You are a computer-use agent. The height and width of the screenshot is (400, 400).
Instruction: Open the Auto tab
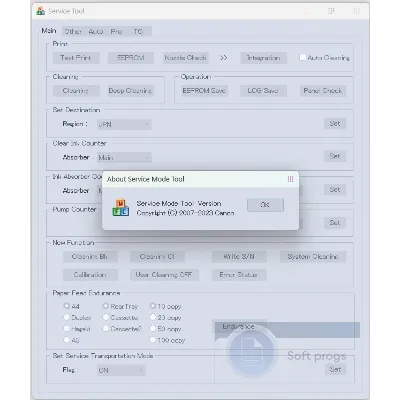(x=96, y=31)
